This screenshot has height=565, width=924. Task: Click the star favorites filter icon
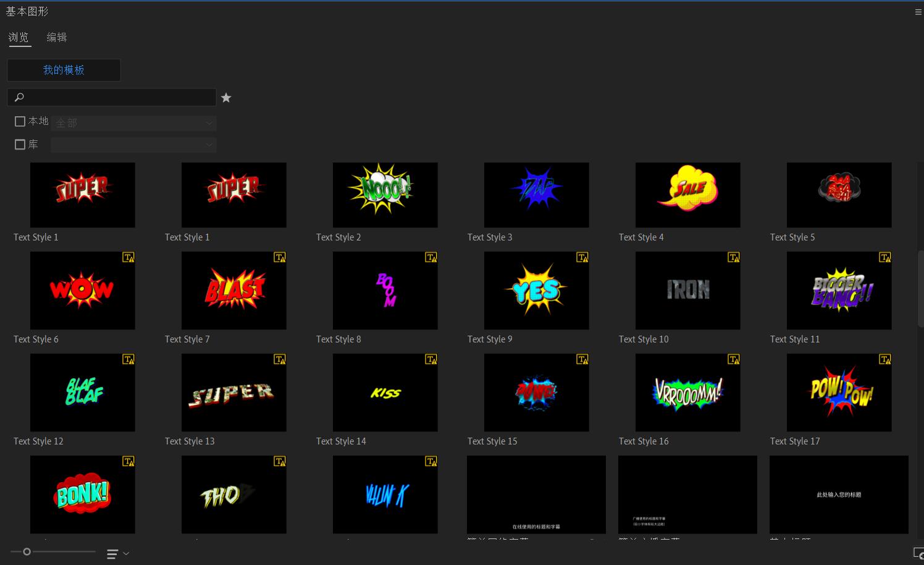tap(226, 98)
